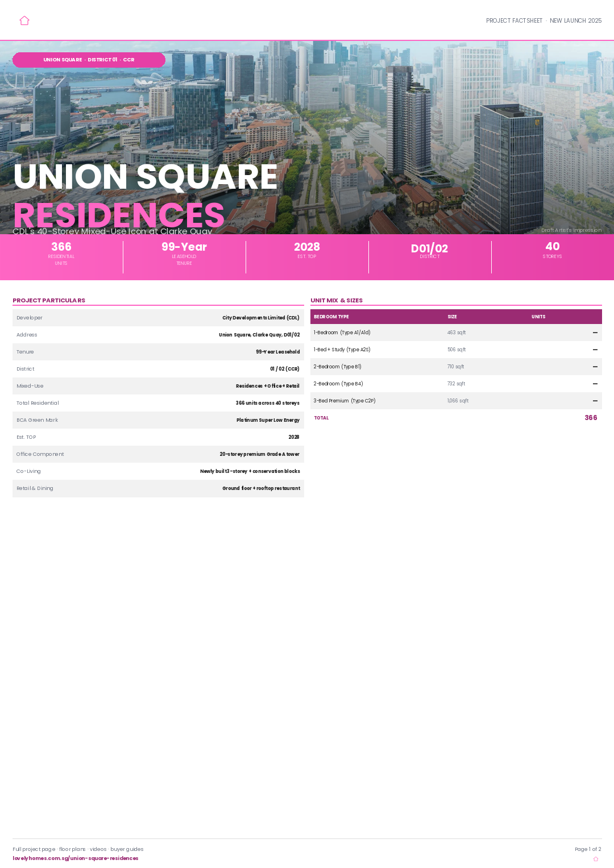Click the '01 / 02 (CCR)' district value

[285, 369]
